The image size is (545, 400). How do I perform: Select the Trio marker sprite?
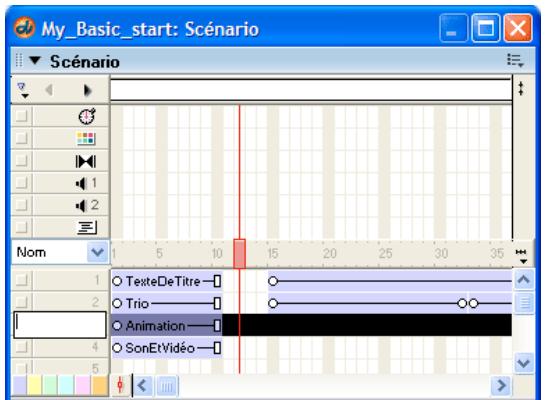tap(167, 303)
